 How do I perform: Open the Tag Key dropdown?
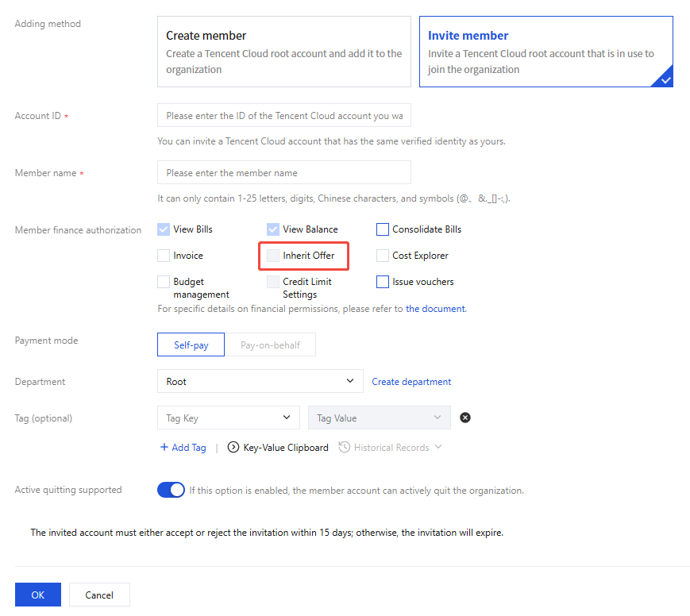229,418
